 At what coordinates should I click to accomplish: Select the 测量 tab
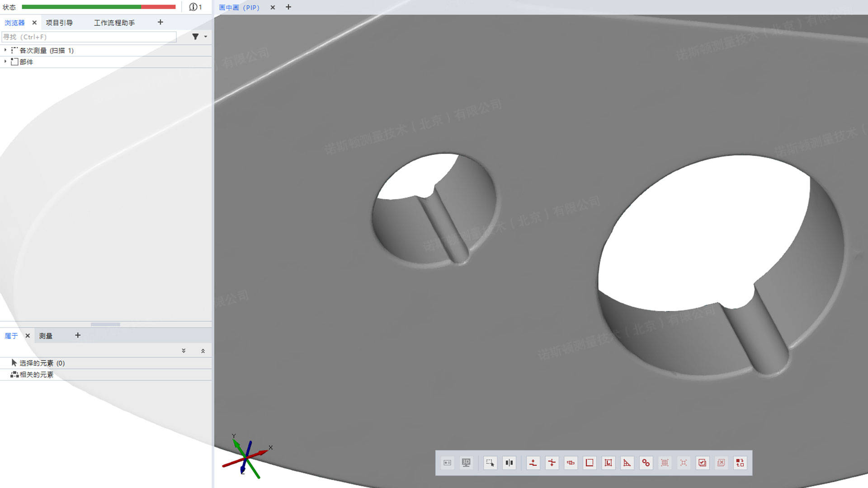tap(46, 336)
